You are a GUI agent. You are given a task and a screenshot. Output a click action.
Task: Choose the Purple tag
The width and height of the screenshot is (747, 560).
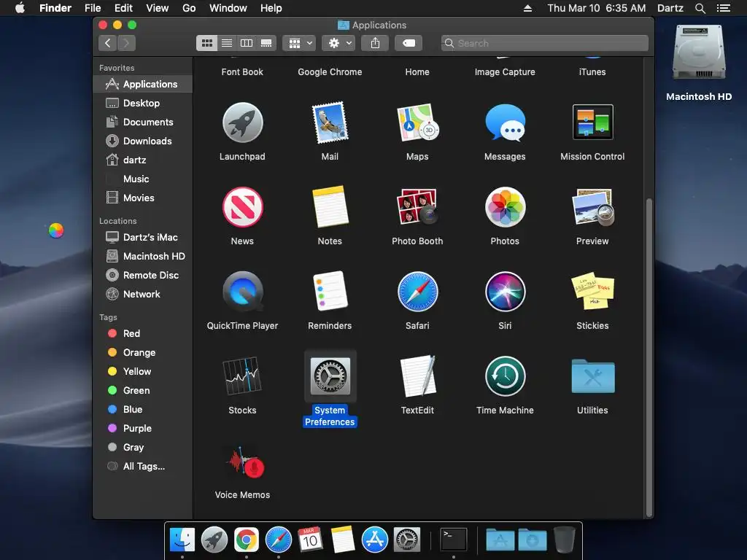pyautogui.click(x=143, y=428)
